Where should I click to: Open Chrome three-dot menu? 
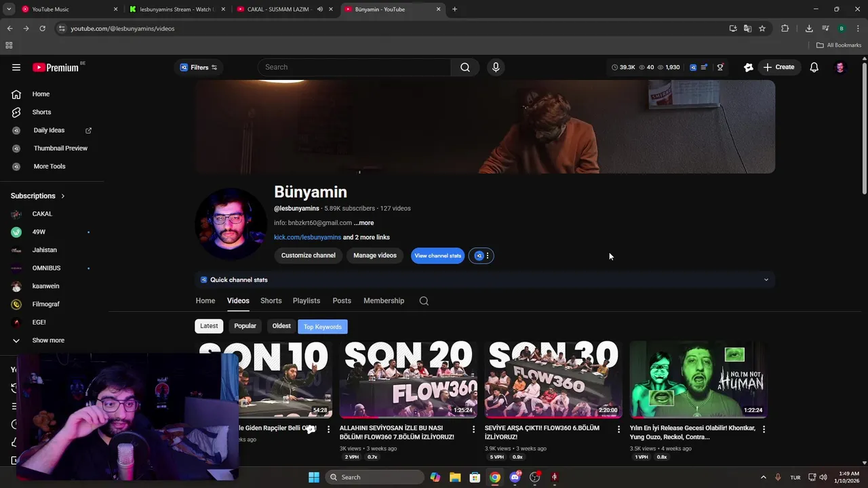(x=858, y=28)
